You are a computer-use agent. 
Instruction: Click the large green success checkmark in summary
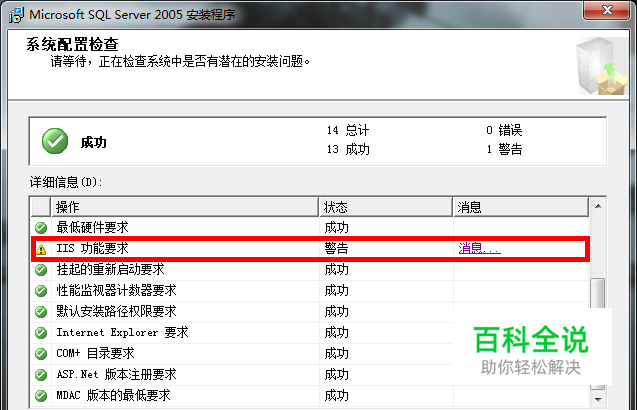click(x=55, y=141)
